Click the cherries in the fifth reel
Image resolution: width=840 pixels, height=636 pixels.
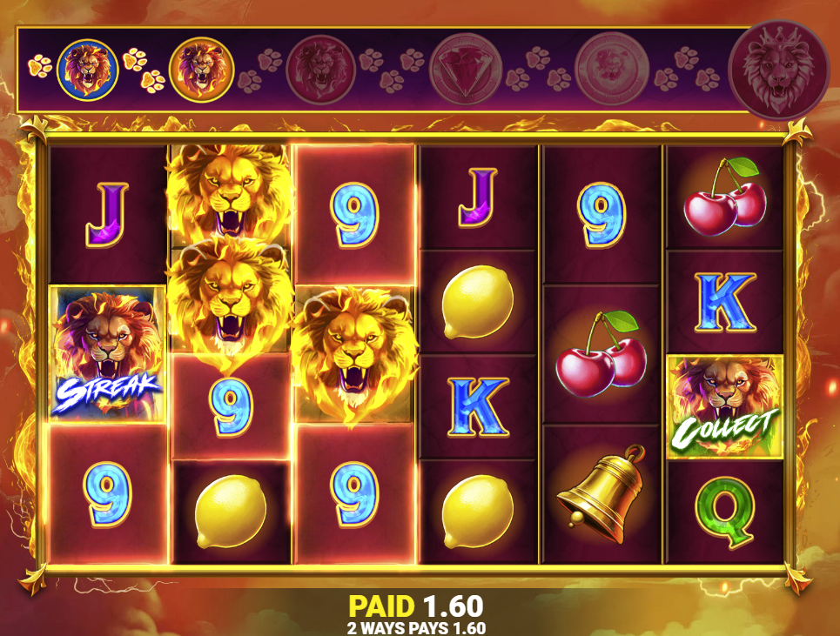pos(601,353)
